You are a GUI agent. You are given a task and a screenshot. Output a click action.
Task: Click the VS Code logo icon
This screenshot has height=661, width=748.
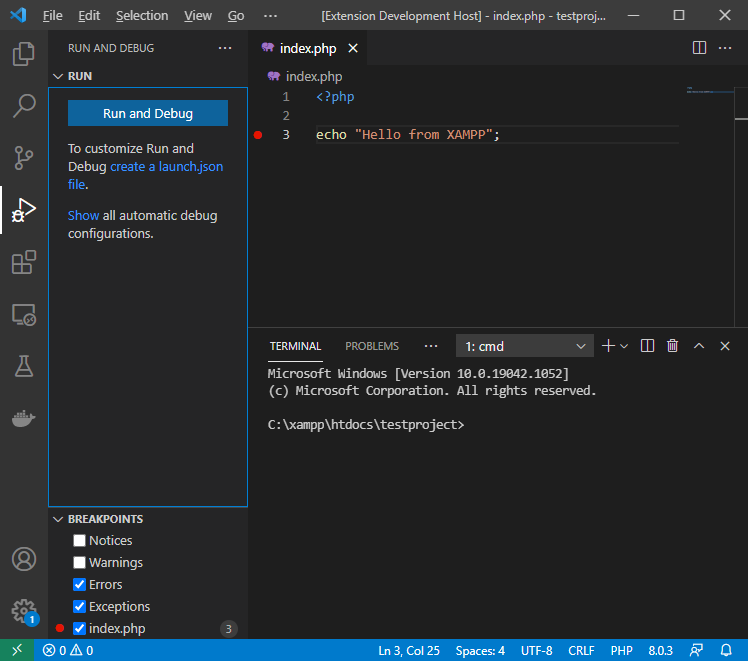(18, 15)
